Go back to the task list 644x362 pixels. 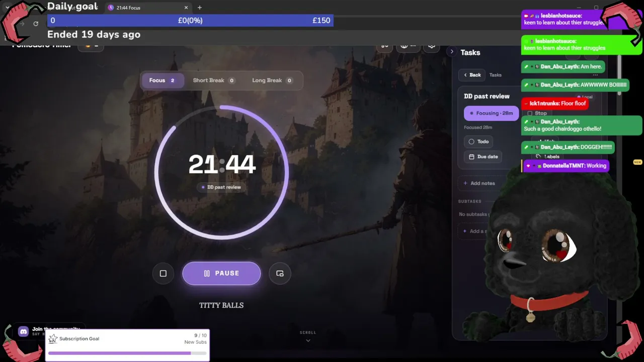pyautogui.click(x=472, y=75)
